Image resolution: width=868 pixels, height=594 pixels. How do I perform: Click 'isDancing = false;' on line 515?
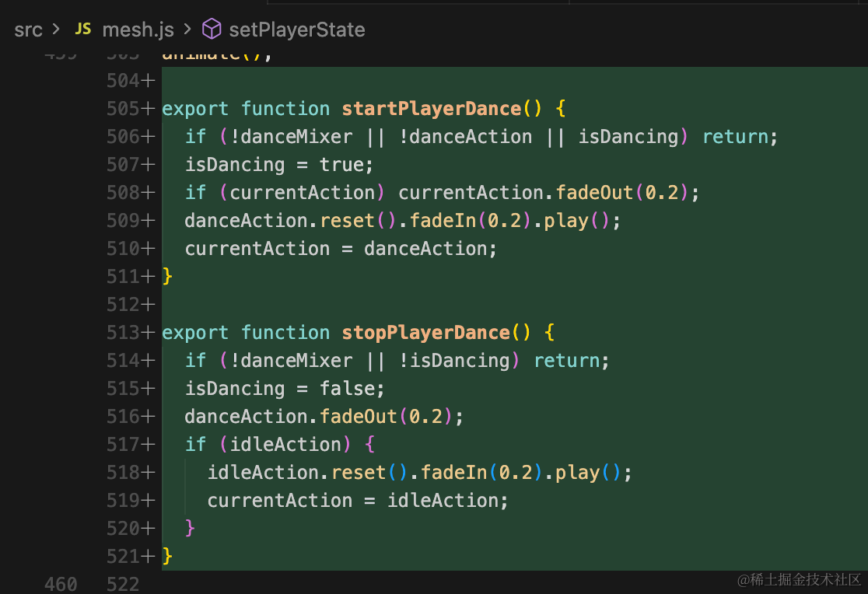[x=285, y=388]
